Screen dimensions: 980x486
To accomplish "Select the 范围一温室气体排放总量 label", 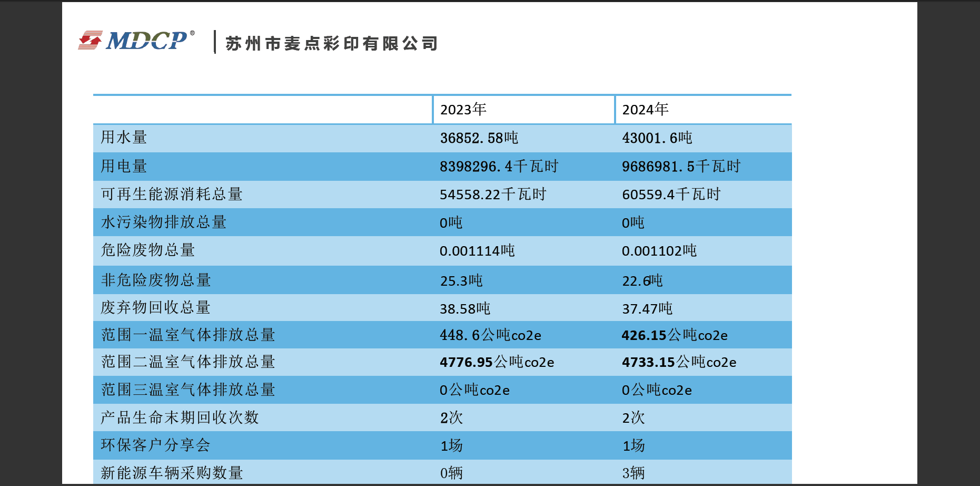I will [x=188, y=335].
